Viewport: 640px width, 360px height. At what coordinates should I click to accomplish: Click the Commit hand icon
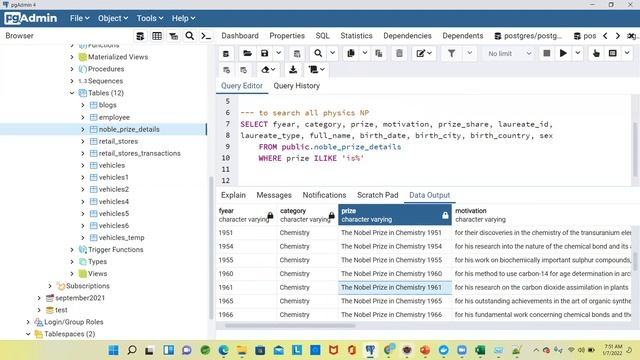coord(596,53)
